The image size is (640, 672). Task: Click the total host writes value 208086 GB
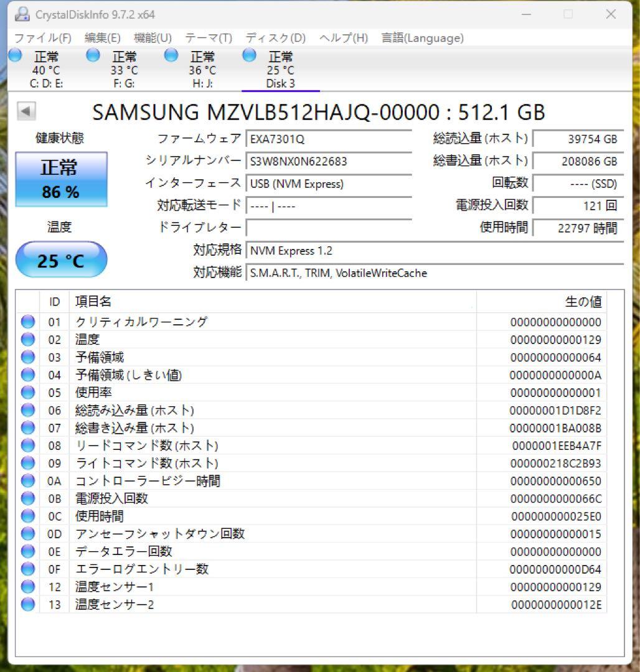[x=578, y=162]
